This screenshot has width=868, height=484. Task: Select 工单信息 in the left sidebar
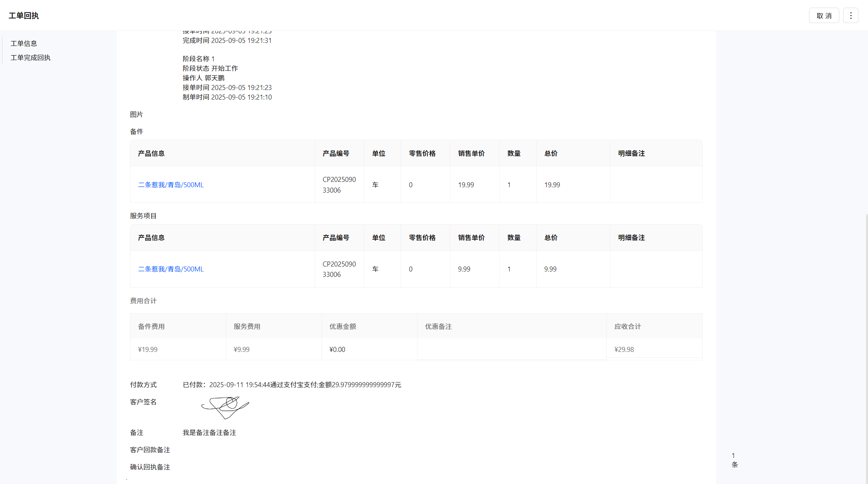click(x=24, y=44)
